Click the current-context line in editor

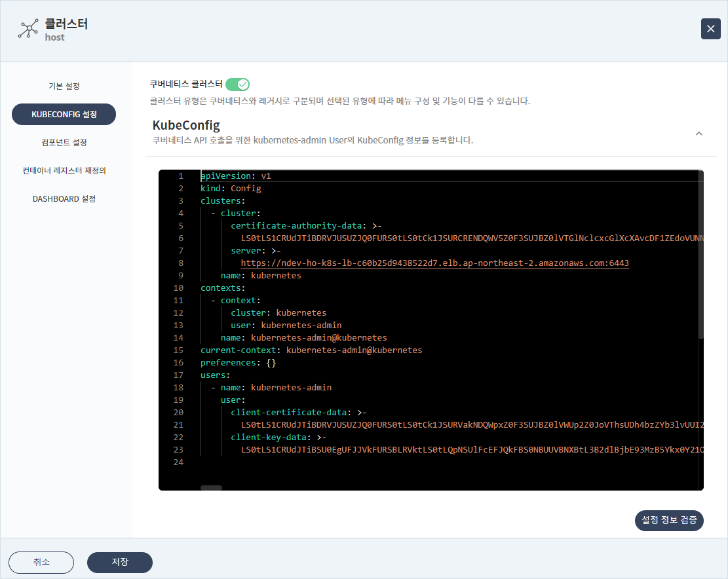pos(311,350)
